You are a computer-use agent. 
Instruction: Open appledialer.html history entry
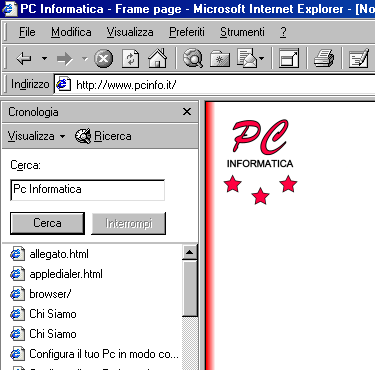point(66,274)
